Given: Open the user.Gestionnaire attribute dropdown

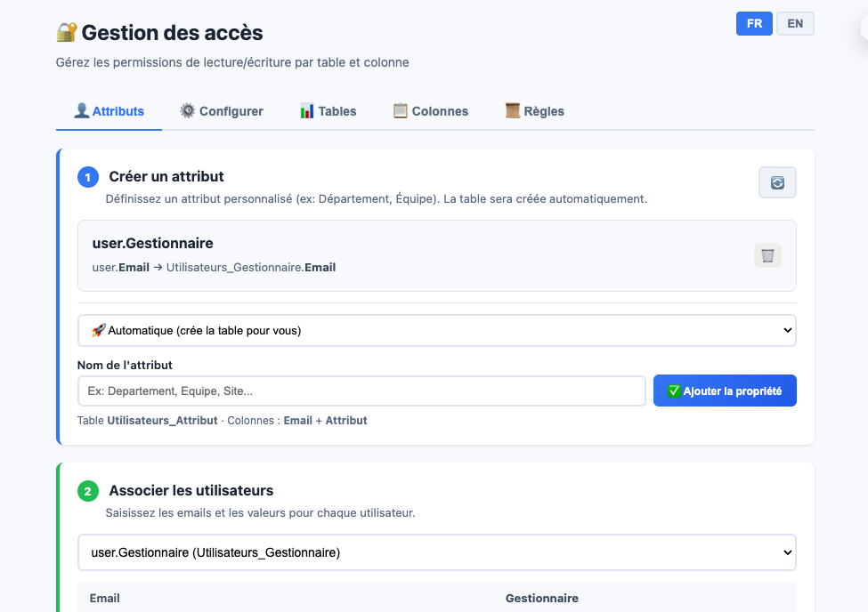Looking at the screenshot, I should pos(434,552).
